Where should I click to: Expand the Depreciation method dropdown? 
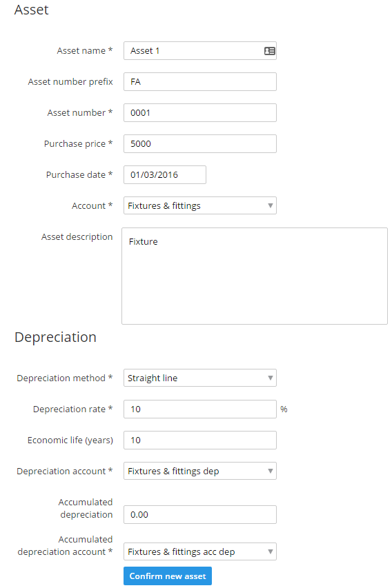[200, 378]
